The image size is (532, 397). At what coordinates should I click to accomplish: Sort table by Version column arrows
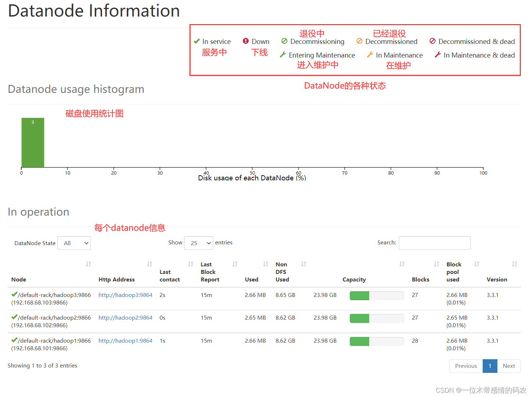click(515, 264)
